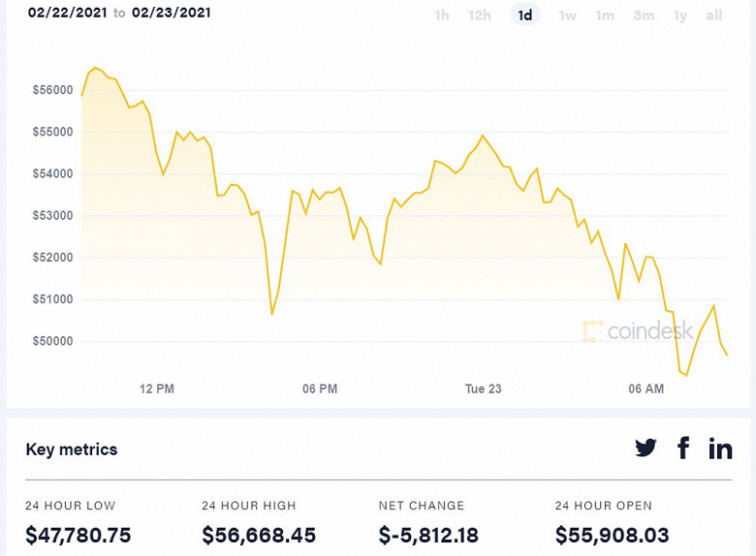Click the 24 hour open value

click(x=612, y=535)
